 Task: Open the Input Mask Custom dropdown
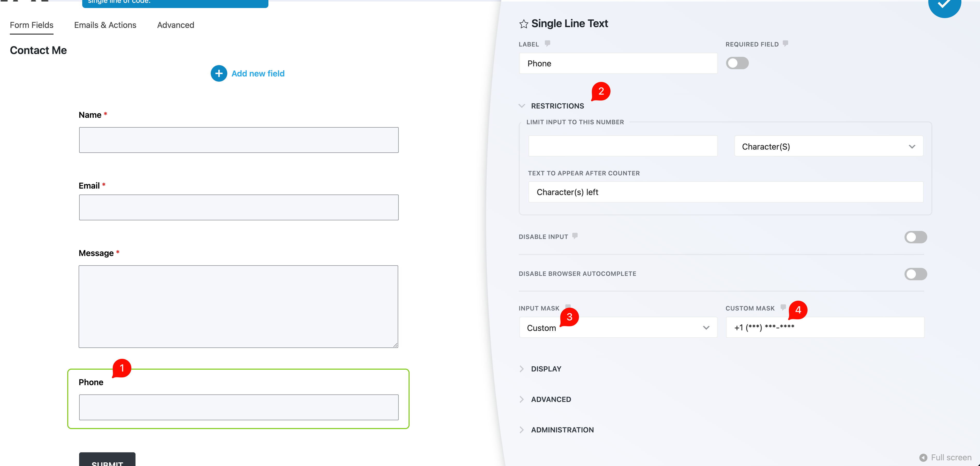(618, 328)
